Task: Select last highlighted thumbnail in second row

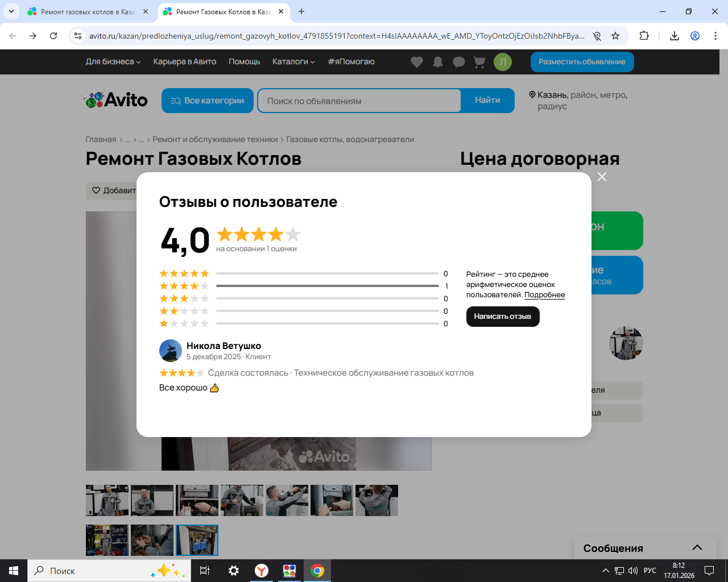Action: tap(197, 540)
